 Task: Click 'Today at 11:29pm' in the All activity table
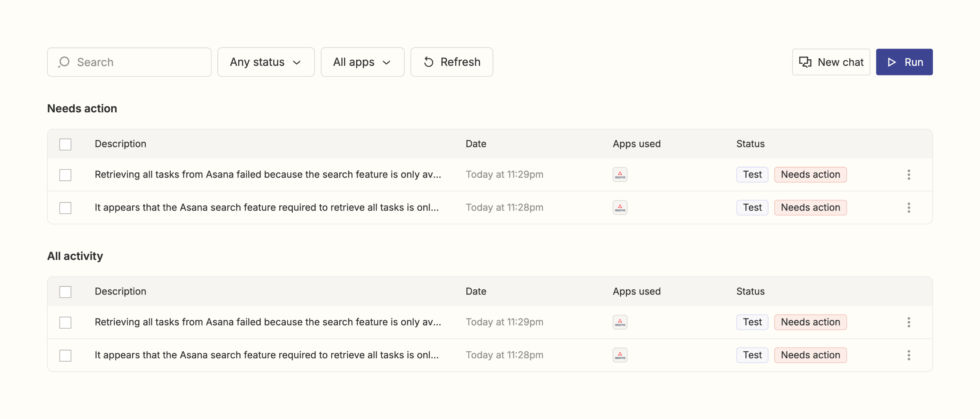coord(504,322)
